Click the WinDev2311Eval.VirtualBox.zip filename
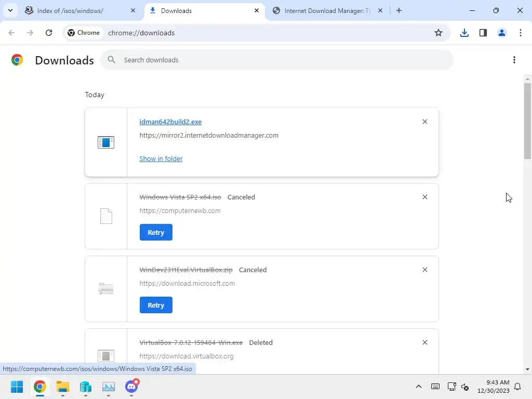The height and width of the screenshot is (399, 532). (186, 270)
